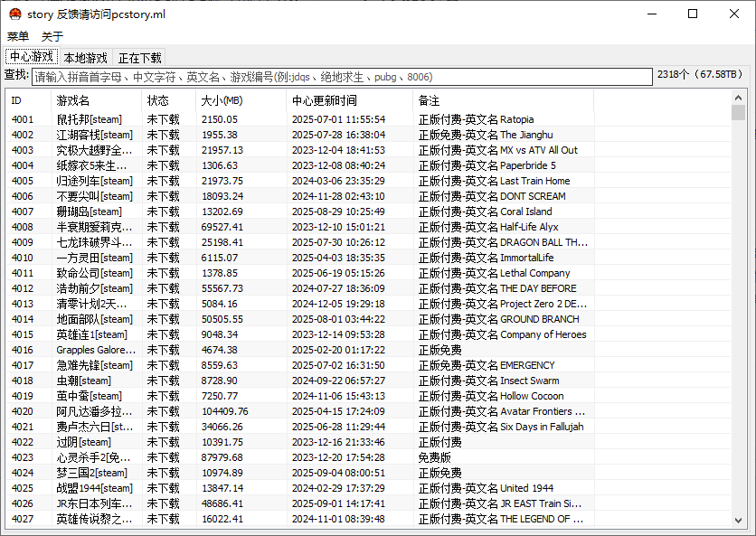Click the 未下载 status of DONT SCREAM
Viewport: 756px width, 536px height.
[x=164, y=196]
